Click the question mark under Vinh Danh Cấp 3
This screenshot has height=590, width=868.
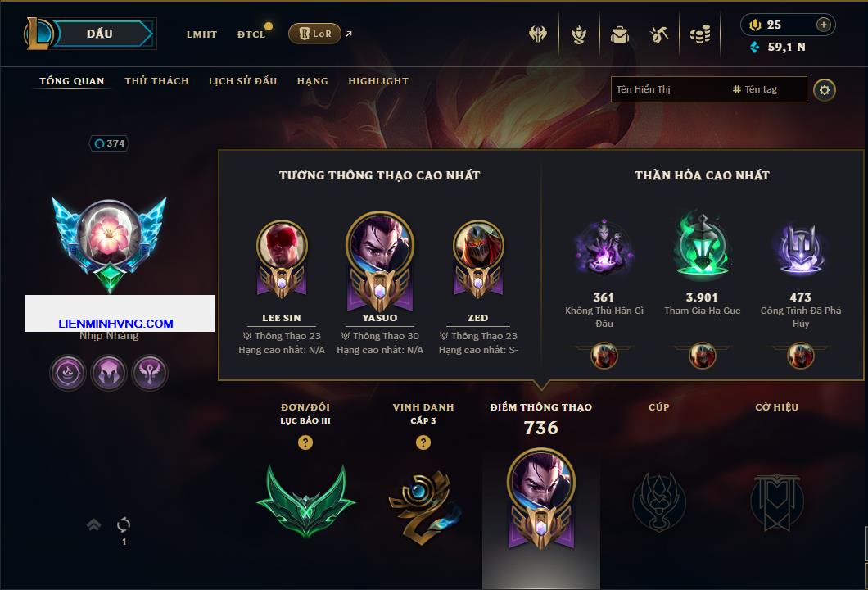point(423,442)
